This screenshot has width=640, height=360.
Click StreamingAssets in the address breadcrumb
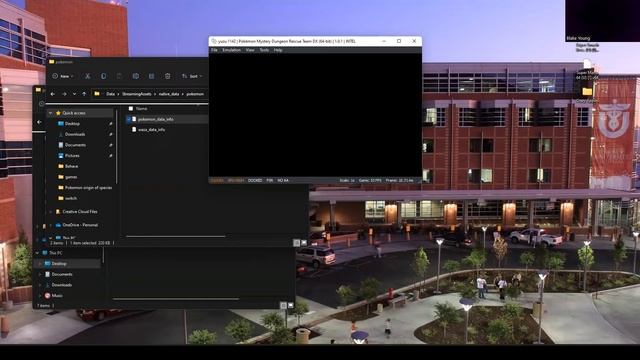point(136,94)
